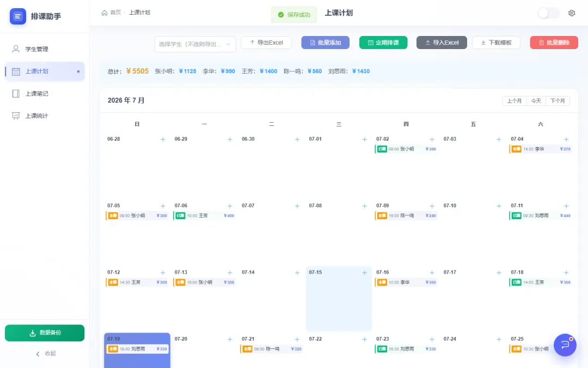
Task: Open 07-04 李华 14:30 lesson
Action: tap(541, 149)
